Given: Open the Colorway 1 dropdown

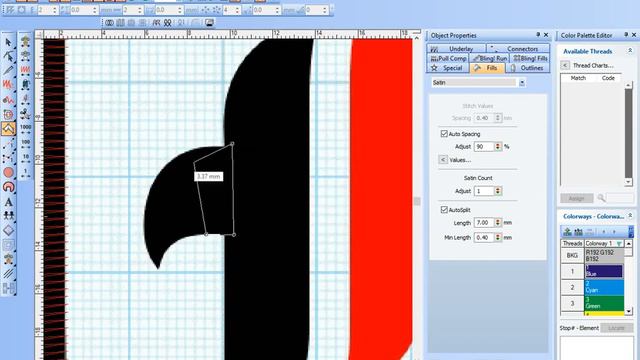Looking at the screenshot, I should [x=619, y=244].
